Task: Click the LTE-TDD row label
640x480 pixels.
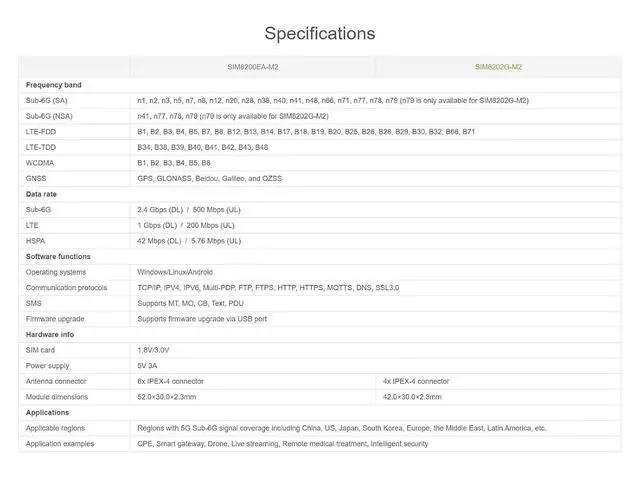Action: [41, 147]
